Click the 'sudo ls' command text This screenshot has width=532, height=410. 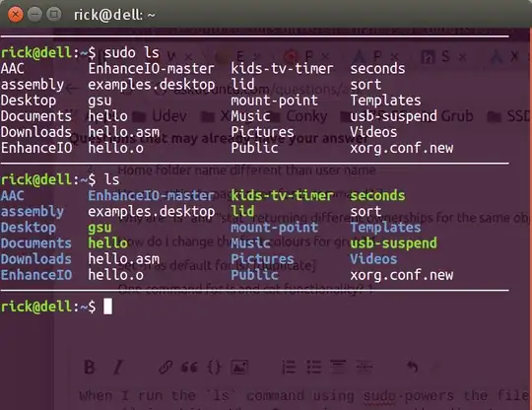pos(131,53)
